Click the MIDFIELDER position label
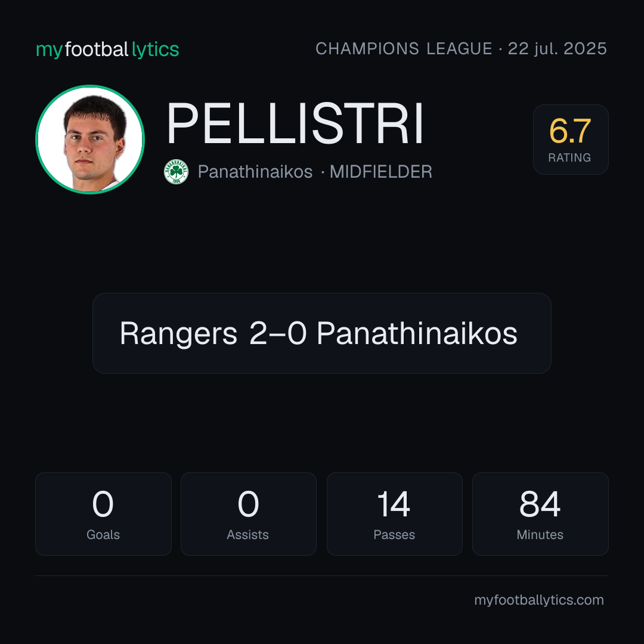The image size is (644, 644). tap(380, 172)
